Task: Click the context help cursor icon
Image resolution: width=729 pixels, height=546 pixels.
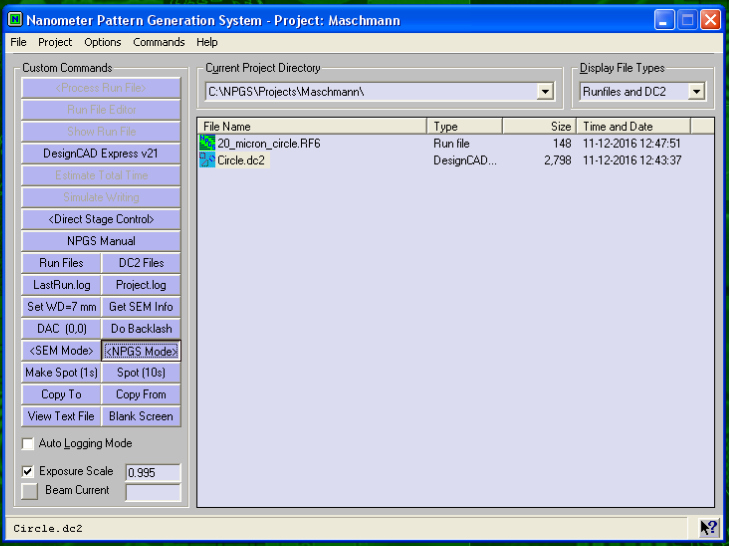Action: [708, 528]
